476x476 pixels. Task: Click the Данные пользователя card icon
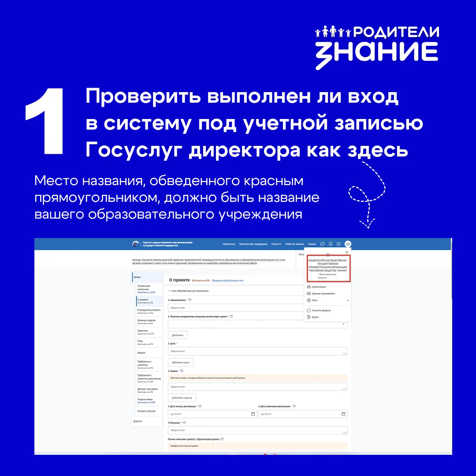pyautogui.click(x=309, y=294)
